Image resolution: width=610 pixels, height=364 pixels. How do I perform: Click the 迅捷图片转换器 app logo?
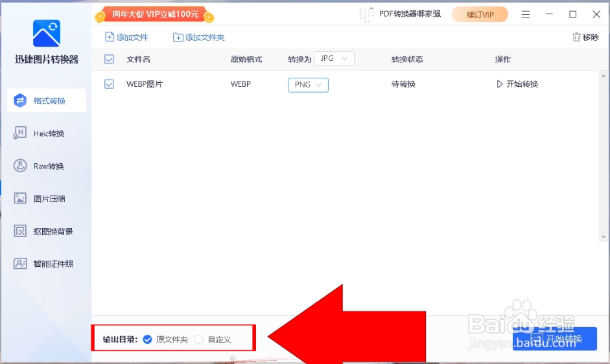47,33
